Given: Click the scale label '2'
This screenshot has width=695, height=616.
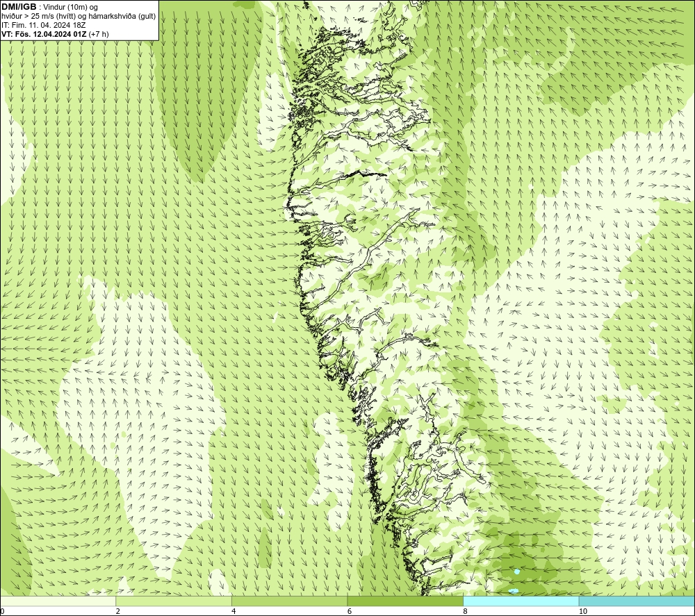Looking at the screenshot, I should click(x=118, y=612).
